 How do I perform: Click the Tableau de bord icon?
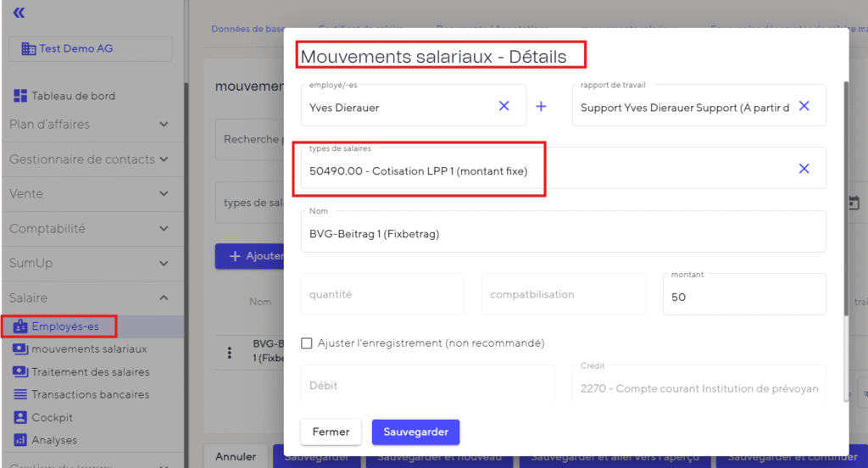20,96
